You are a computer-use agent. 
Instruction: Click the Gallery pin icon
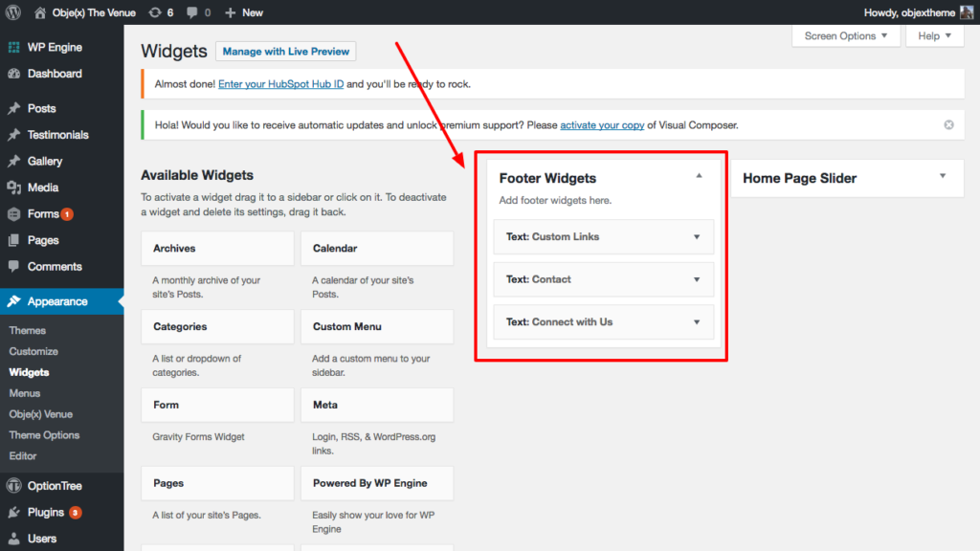(13, 161)
